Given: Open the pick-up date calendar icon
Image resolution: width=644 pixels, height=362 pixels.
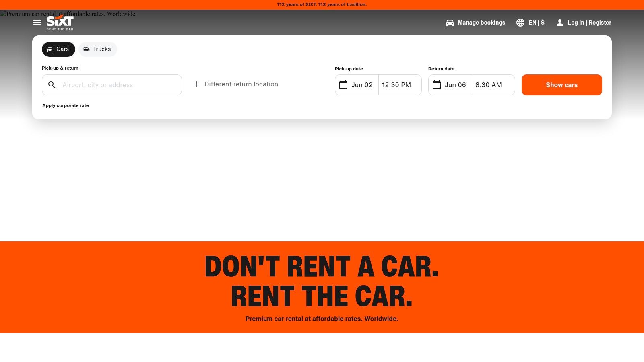Looking at the screenshot, I should [343, 85].
